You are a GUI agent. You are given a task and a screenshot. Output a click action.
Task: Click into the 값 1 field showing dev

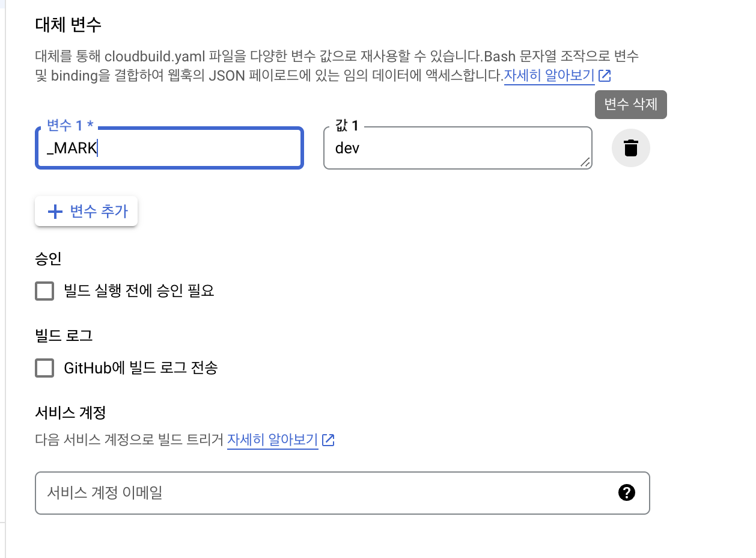pos(458,148)
